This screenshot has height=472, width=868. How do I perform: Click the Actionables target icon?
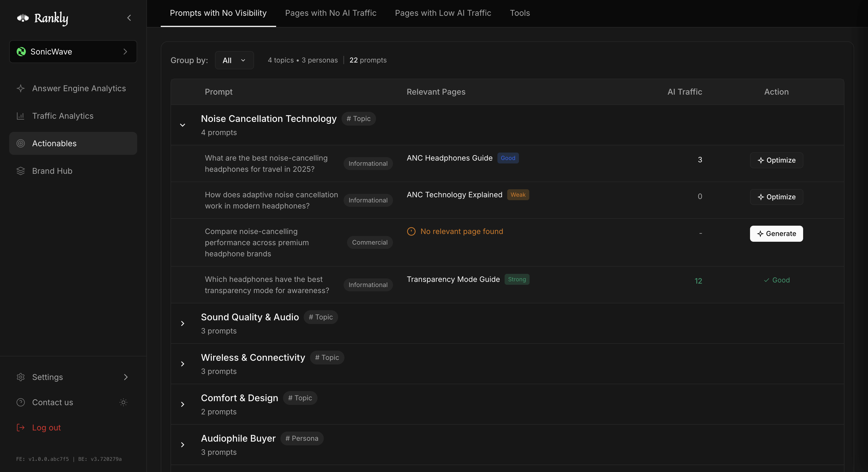coord(20,143)
